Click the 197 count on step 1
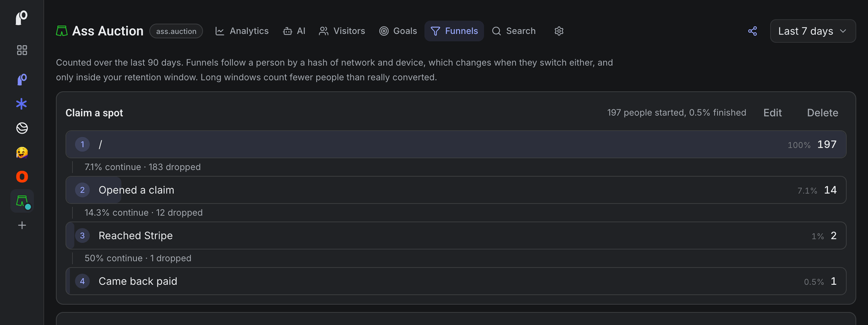This screenshot has width=868, height=325. pos(827,145)
